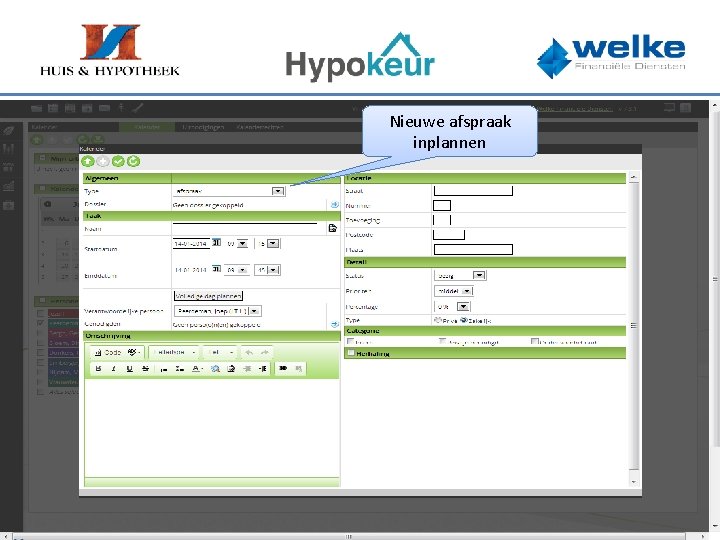
Task: Click inside the Omschrijving text area
Action: click(212, 427)
